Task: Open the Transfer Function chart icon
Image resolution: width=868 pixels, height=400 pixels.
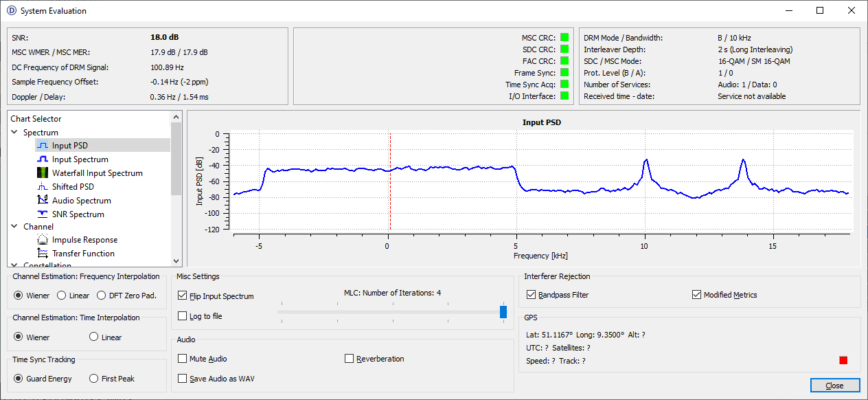Action: [43, 254]
